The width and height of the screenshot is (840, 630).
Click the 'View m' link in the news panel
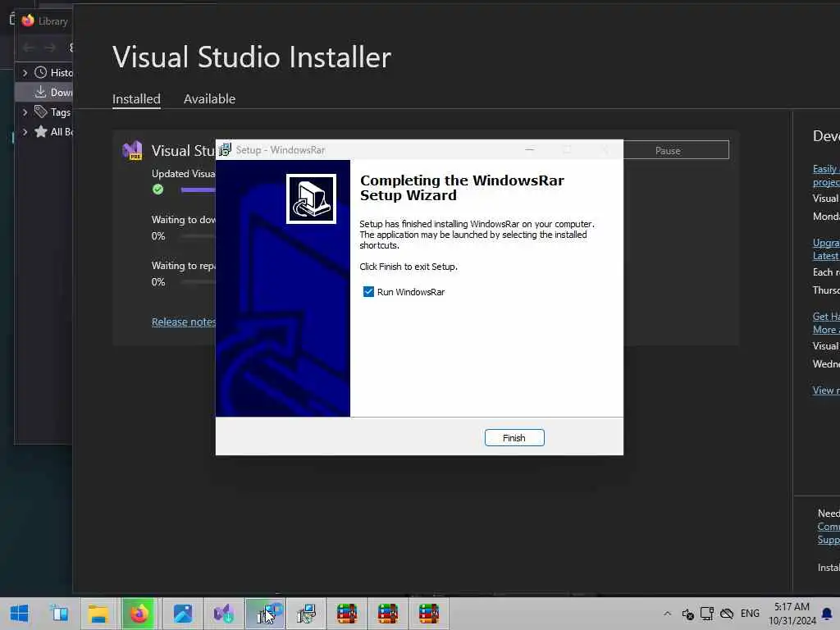point(825,390)
